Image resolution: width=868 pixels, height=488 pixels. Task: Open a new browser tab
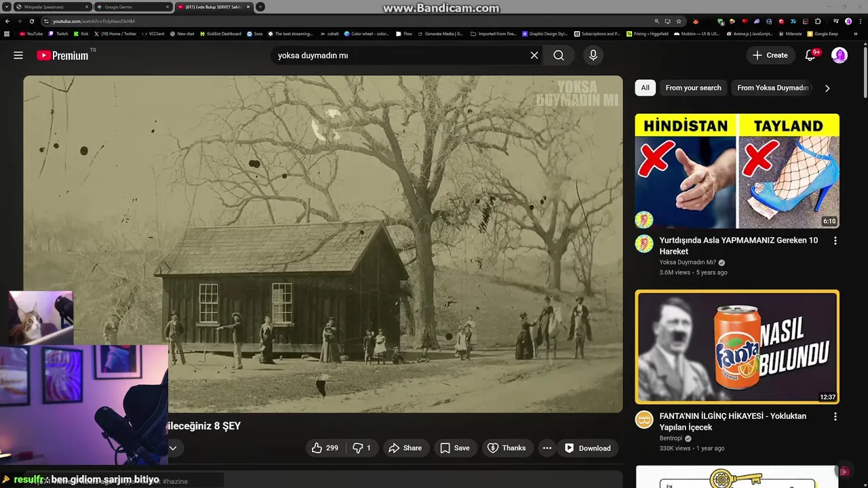click(260, 7)
